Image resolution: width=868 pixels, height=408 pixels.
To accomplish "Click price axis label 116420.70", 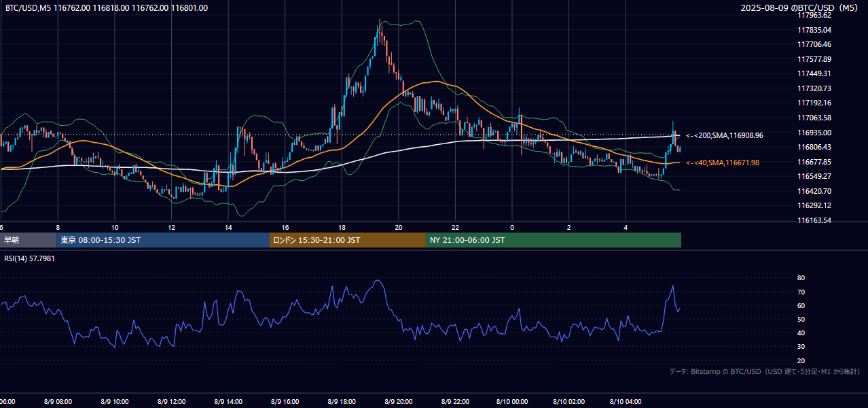I will pos(814,191).
